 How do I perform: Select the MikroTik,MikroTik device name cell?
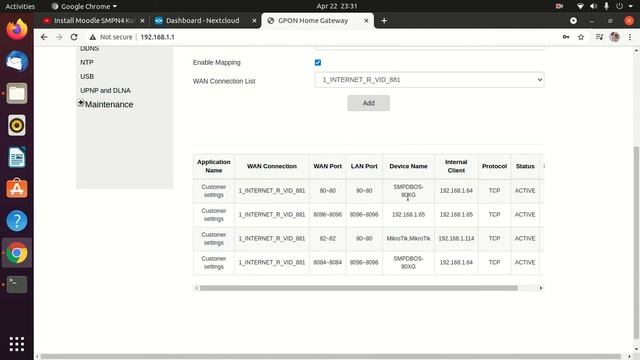(408, 238)
